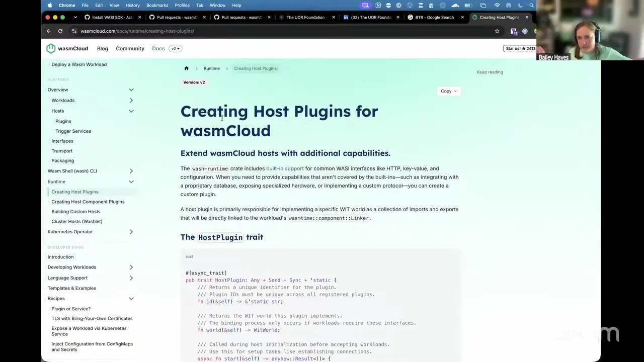Open the Apple menu
Screen dimensions: 644x362
pyautogui.click(x=50, y=5)
